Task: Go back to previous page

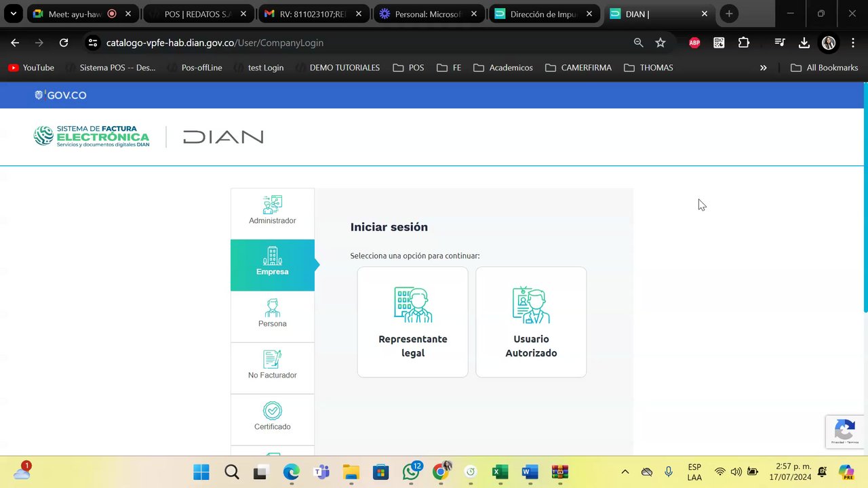Action: coord(15,43)
